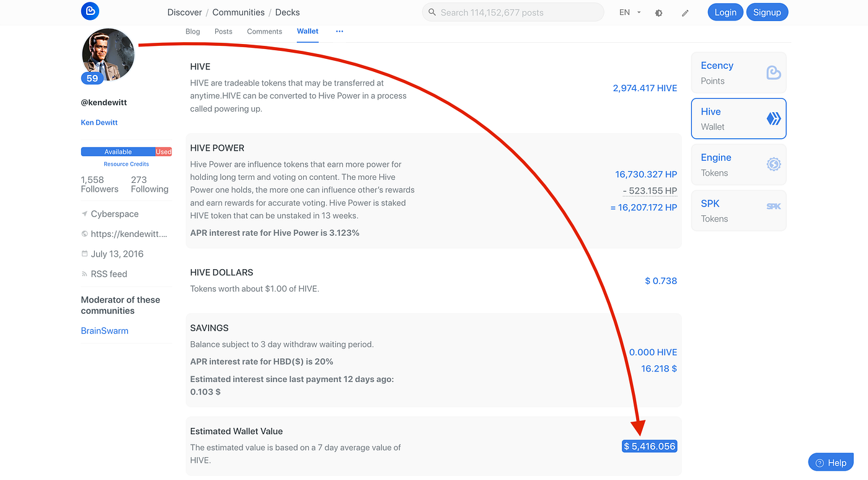Click the reputation badge 59
This screenshot has height=480, width=868.
[92, 79]
